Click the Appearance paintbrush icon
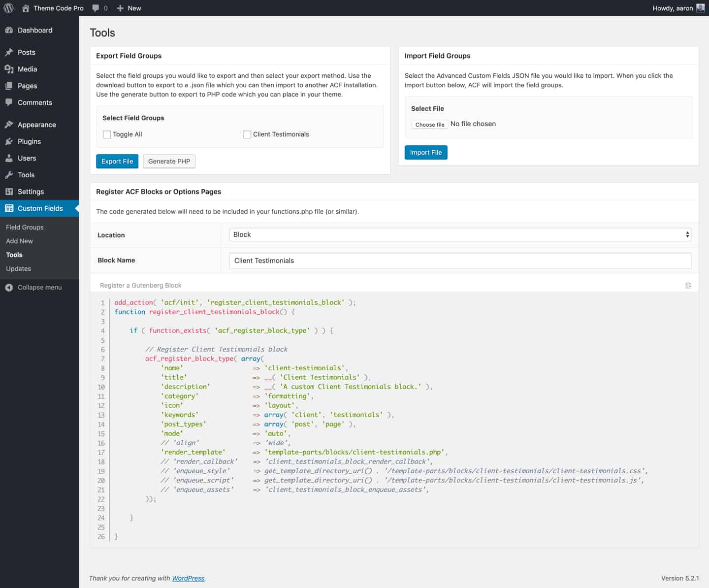Viewport: 709px width, 588px height. 9,125
